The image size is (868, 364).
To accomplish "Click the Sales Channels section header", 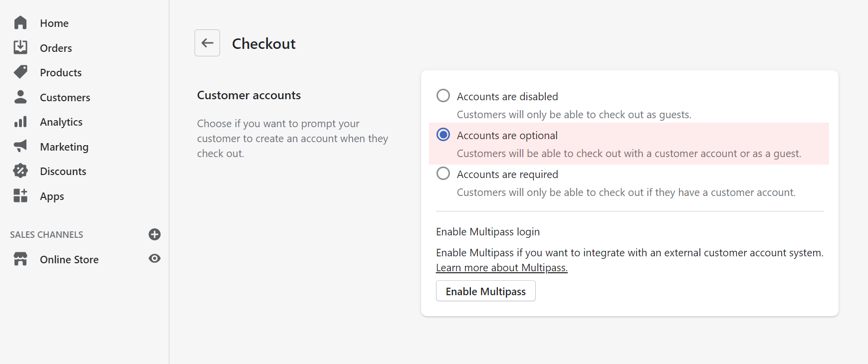I will click(x=46, y=235).
